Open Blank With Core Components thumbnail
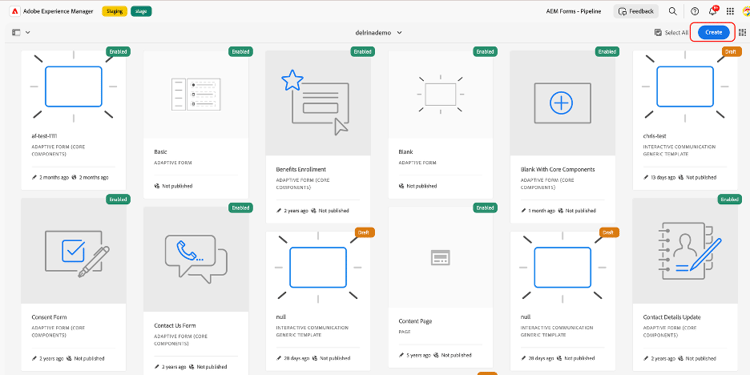The height and width of the screenshot is (375, 750). [x=562, y=103]
